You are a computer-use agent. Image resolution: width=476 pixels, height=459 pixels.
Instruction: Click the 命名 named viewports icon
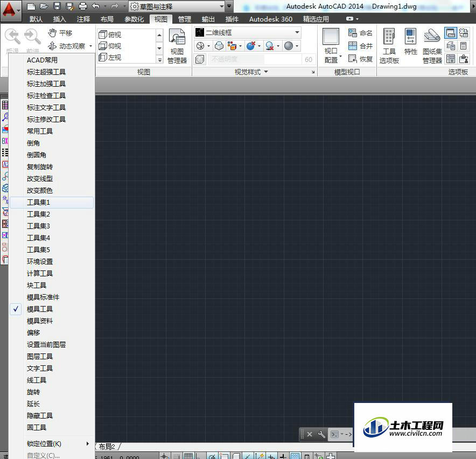pos(360,33)
